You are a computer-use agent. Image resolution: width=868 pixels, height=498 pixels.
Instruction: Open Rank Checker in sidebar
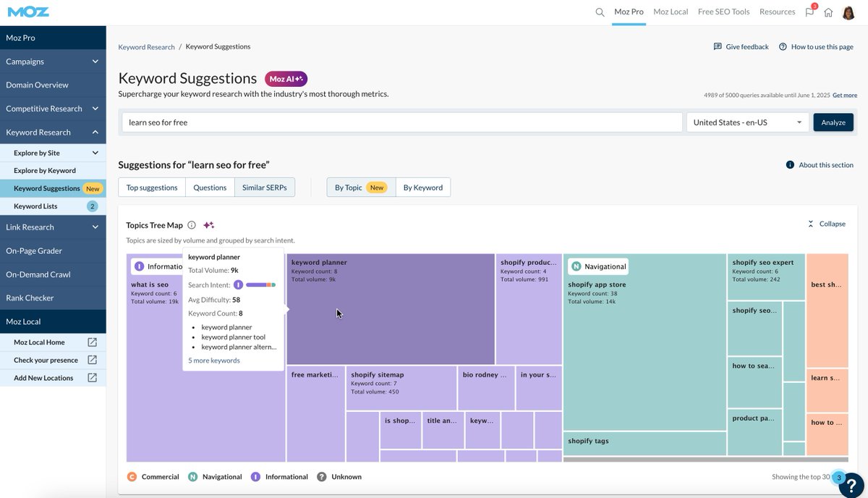[53, 298]
